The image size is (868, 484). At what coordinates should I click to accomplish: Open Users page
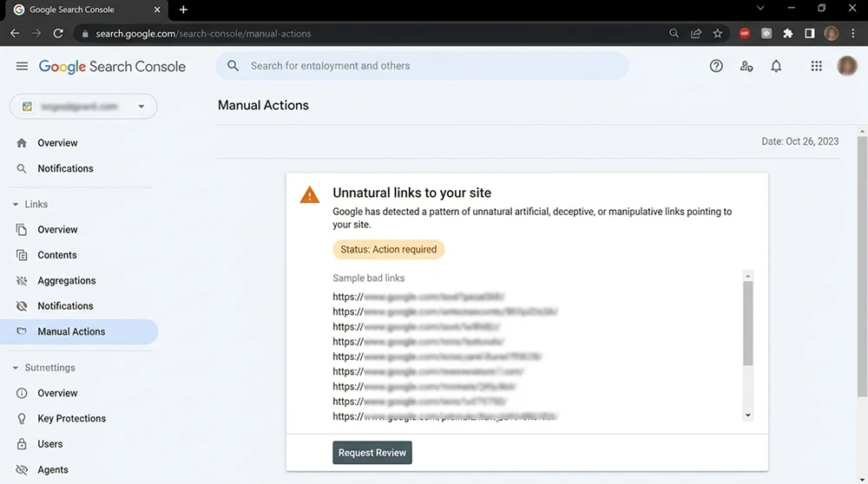49,444
